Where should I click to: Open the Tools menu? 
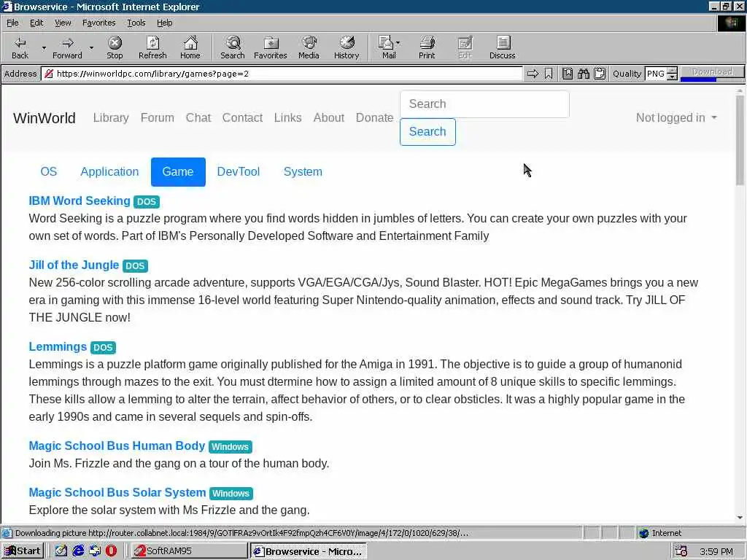(136, 23)
